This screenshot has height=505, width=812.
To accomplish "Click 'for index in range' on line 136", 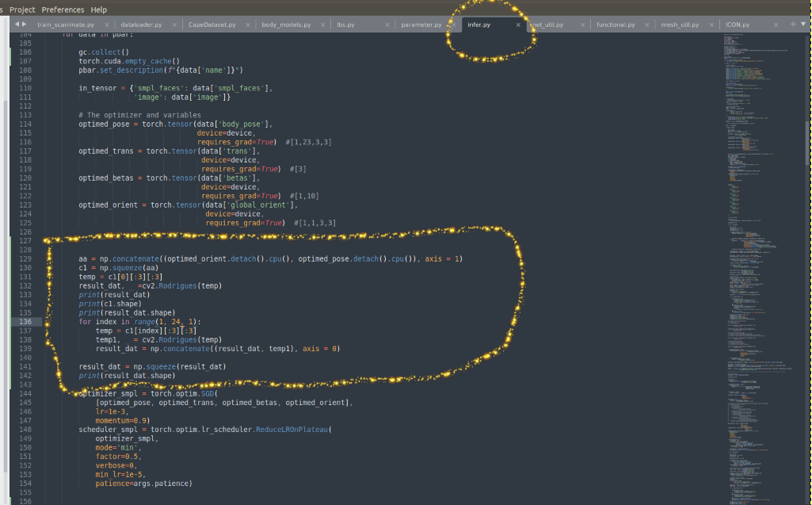I will click(x=116, y=321).
